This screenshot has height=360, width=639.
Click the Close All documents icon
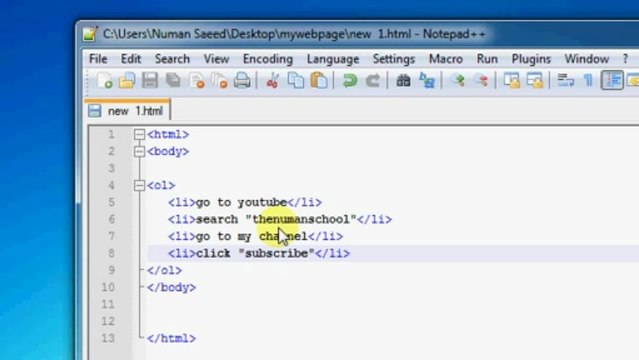click(220, 80)
